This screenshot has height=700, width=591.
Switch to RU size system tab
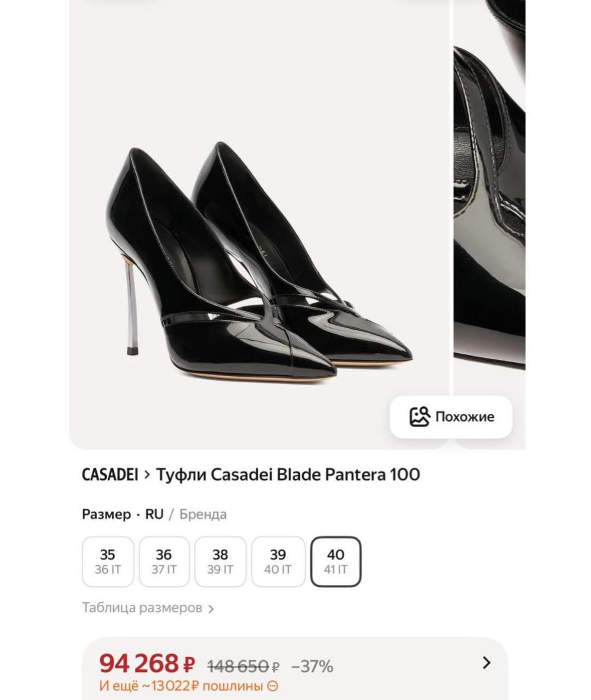point(154,515)
